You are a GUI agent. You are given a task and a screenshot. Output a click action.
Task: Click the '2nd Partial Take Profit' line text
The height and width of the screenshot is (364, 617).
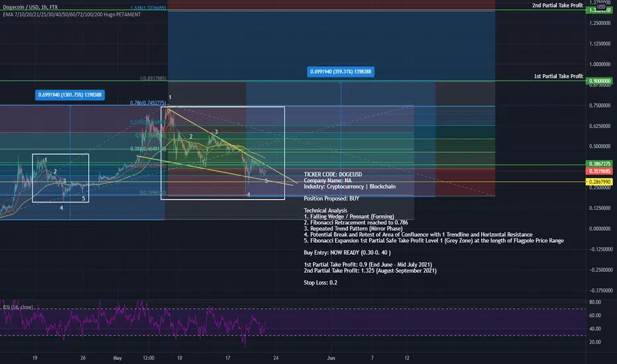(x=557, y=5)
